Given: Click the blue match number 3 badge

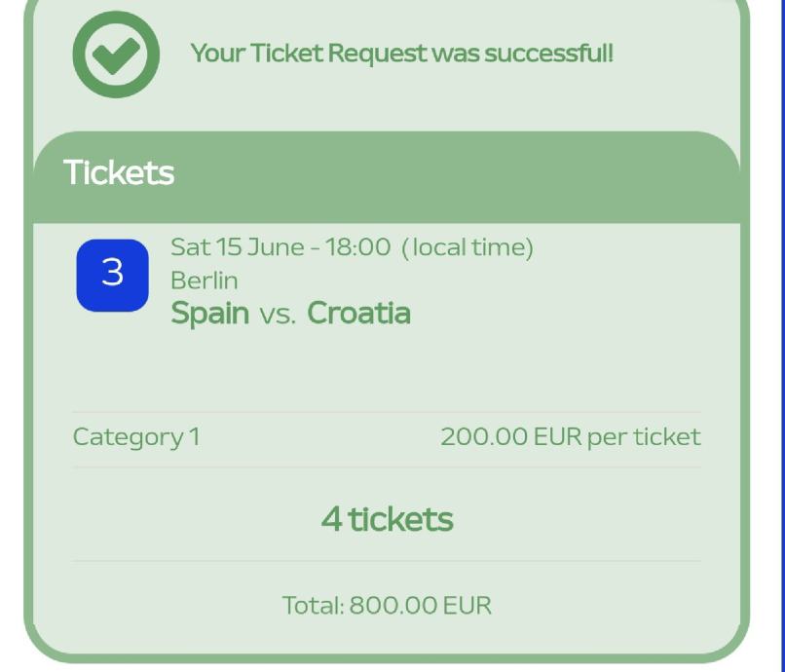Looking at the screenshot, I should (x=113, y=275).
